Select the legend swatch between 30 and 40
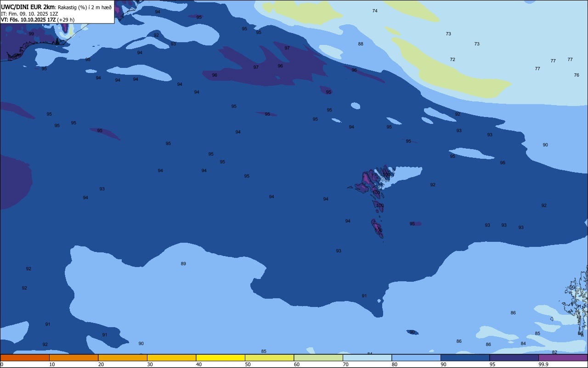Viewport: 588px width, 368px height. coord(171,357)
